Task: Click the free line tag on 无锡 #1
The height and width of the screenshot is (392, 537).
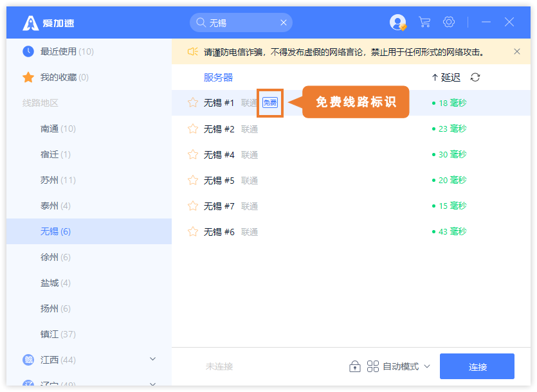Action: [270, 103]
